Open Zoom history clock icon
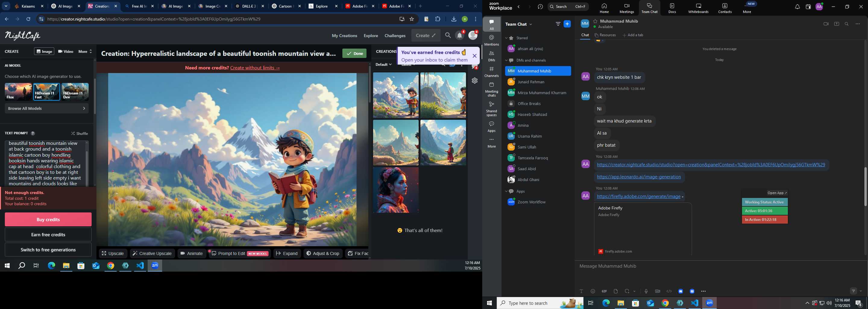Image resolution: width=868 pixels, height=309 pixels. click(x=540, y=7)
